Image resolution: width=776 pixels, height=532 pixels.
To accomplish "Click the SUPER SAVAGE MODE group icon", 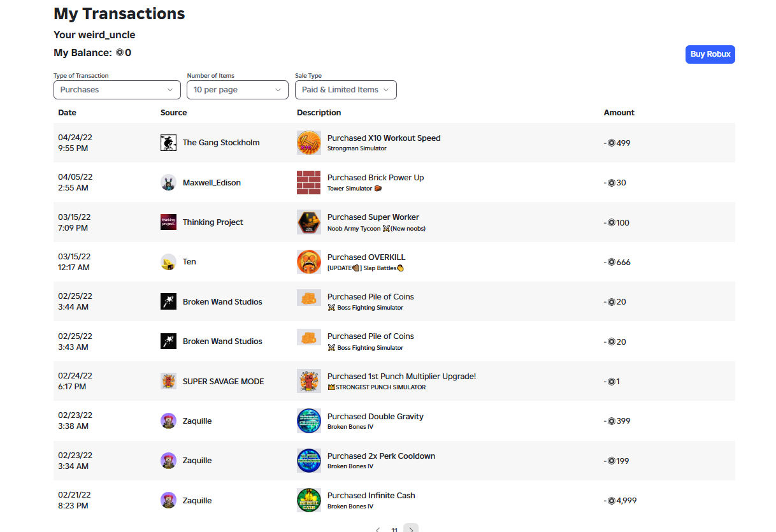I will (x=168, y=381).
